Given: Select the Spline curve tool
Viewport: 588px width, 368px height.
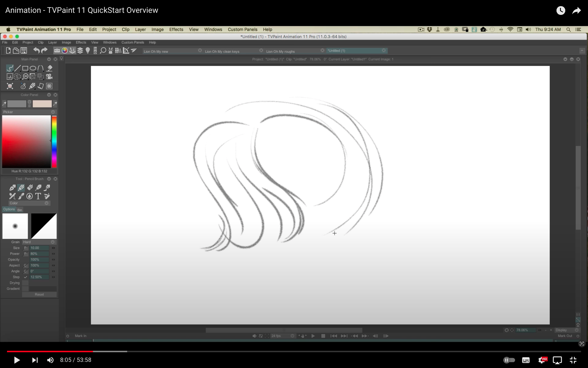Looking at the screenshot, I should click(x=41, y=68).
